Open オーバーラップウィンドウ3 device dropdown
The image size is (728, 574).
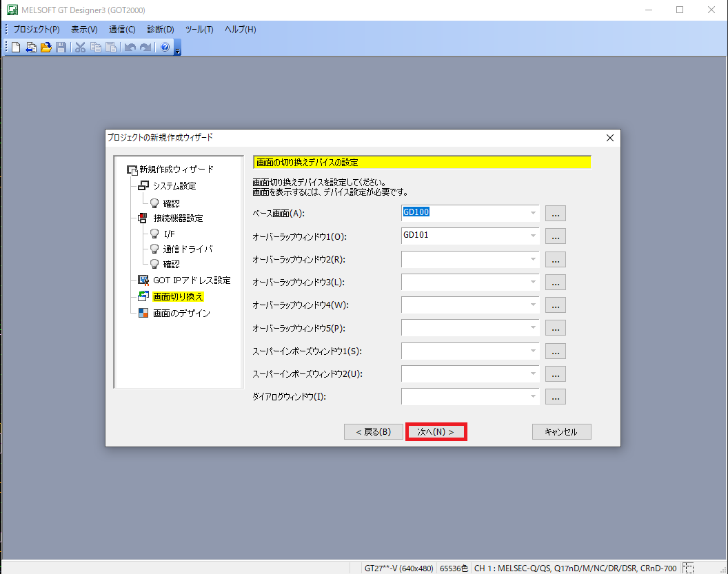(x=533, y=282)
